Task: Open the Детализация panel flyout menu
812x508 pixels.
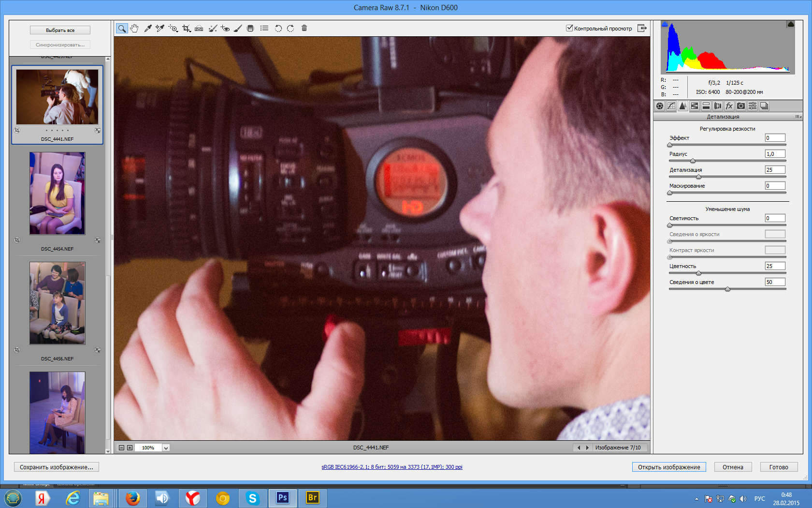Action: point(798,117)
